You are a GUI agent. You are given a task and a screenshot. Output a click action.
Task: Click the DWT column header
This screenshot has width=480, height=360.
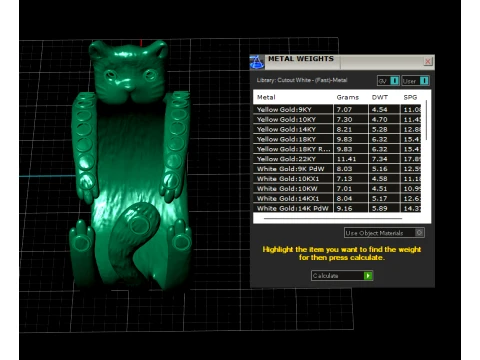pyautogui.click(x=380, y=97)
